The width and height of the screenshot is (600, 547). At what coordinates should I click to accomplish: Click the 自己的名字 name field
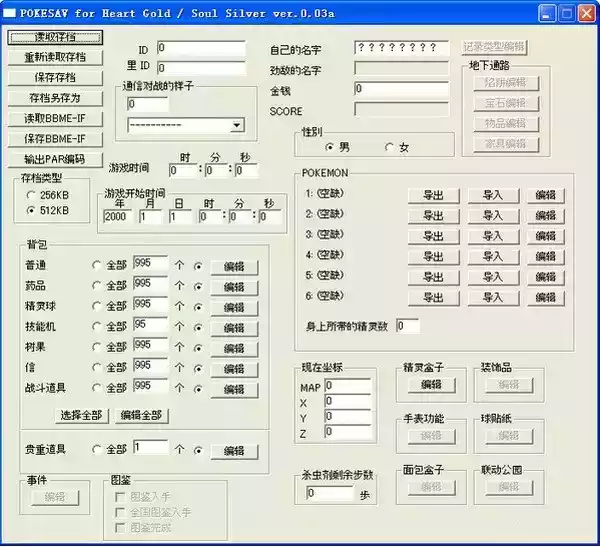coord(401,48)
